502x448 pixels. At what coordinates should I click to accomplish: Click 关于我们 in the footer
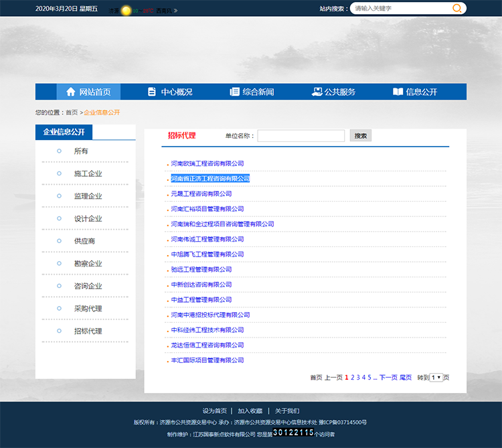[x=287, y=410]
